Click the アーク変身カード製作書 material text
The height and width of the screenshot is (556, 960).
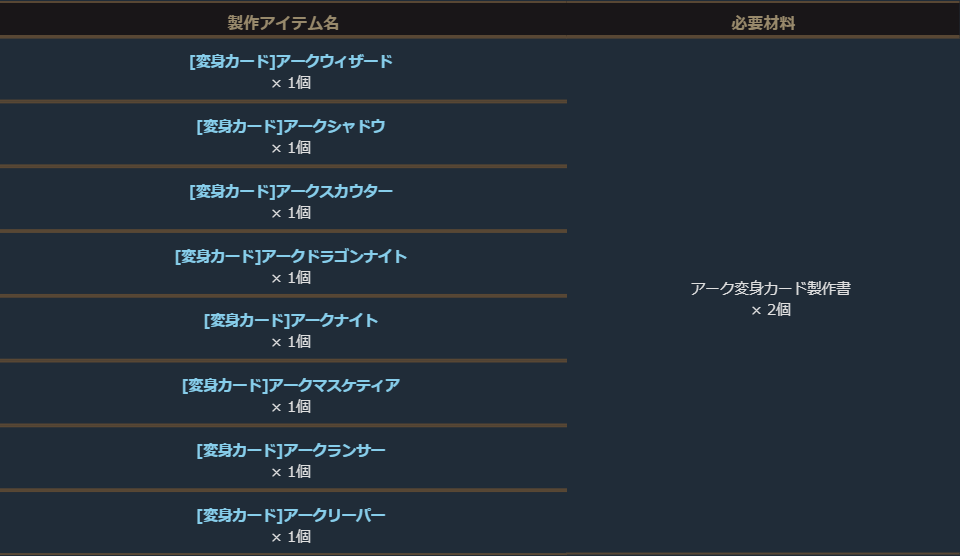[x=770, y=289]
